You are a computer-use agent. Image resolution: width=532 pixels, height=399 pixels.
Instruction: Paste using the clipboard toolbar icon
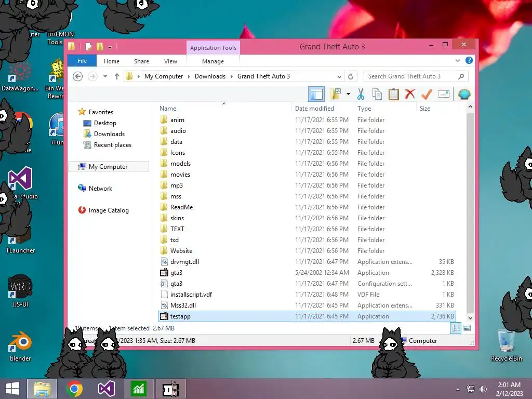394,94
